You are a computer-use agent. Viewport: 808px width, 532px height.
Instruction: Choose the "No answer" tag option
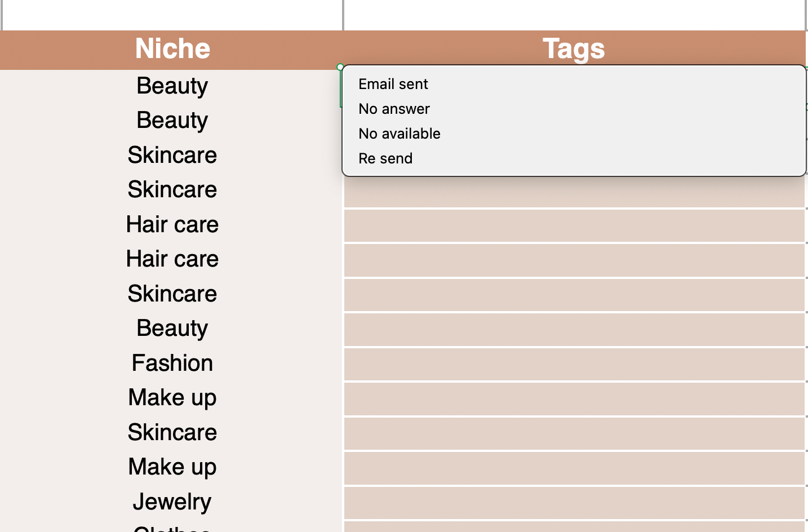click(394, 109)
